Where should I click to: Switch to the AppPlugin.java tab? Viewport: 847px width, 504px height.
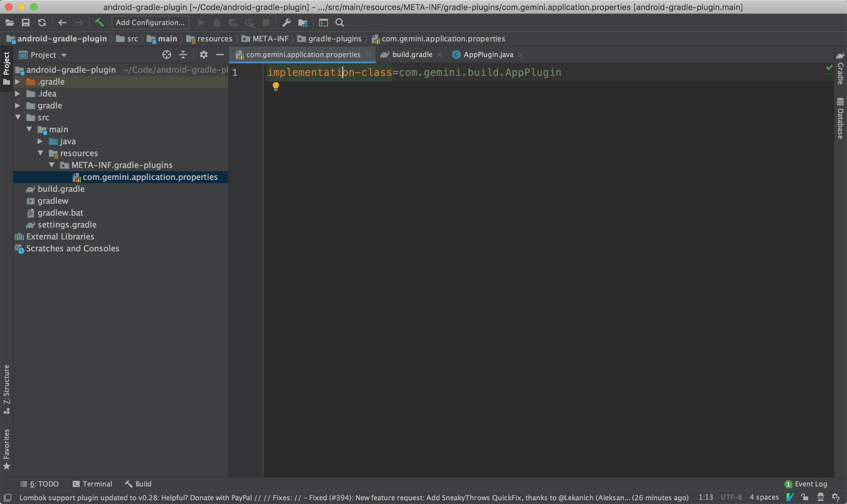click(x=488, y=55)
